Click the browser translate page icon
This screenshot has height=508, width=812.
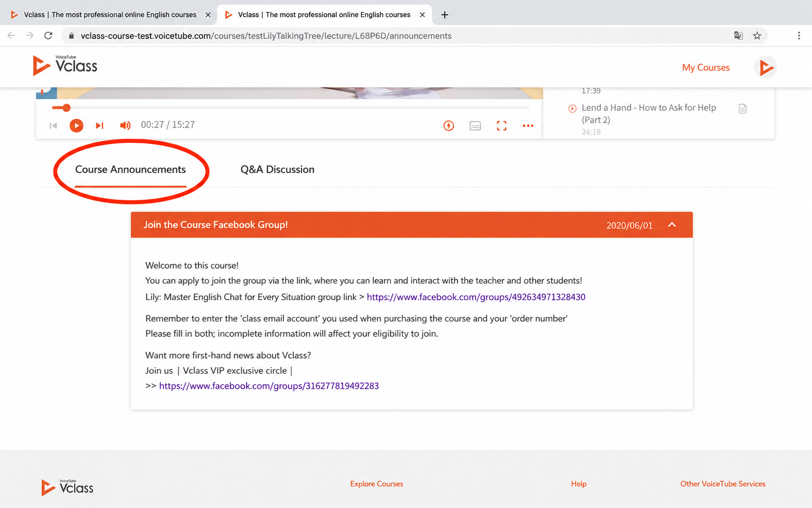click(738, 36)
